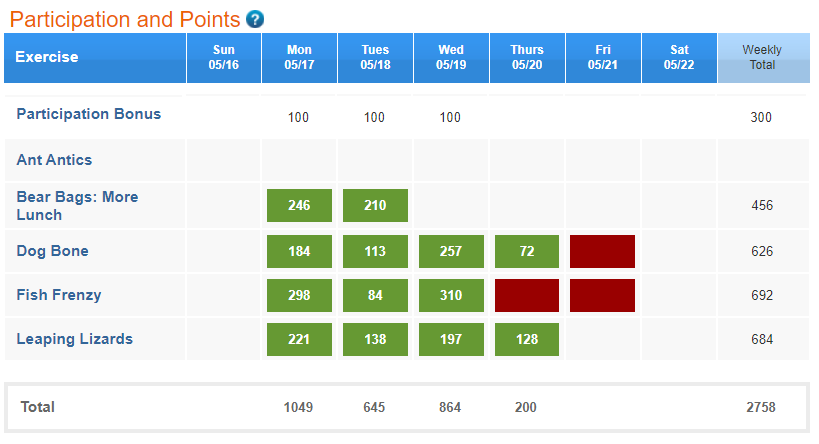Image resolution: width=819 pixels, height=444 pixels.
Task: Select the Wed 05/19 column header
Action: point(451,58)
